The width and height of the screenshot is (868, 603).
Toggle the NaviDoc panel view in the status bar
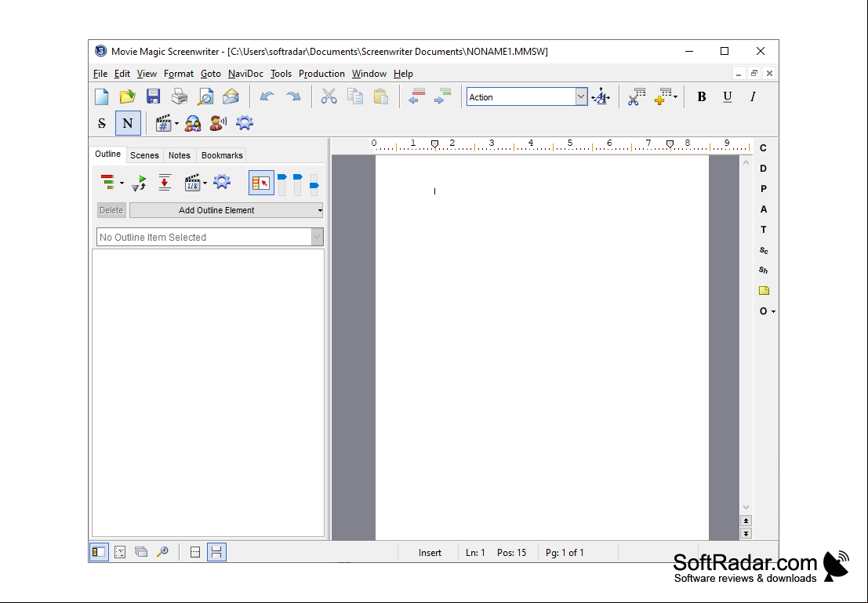pos(99,552)
